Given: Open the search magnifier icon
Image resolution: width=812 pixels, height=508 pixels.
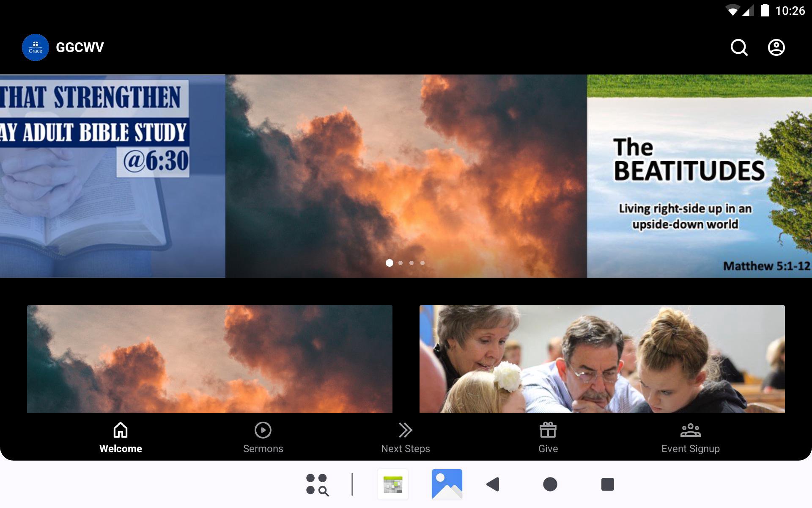Looking at the screenshot, I should pos(739,47).
